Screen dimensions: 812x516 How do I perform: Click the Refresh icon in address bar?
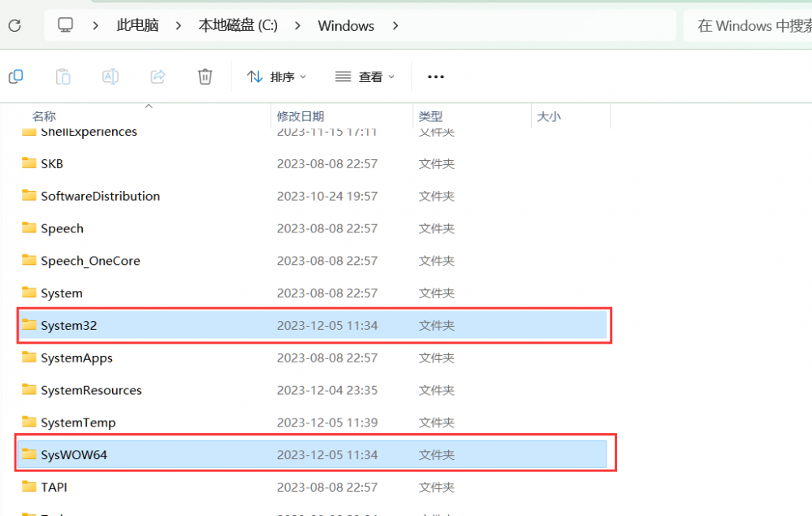tap(15, 26)
